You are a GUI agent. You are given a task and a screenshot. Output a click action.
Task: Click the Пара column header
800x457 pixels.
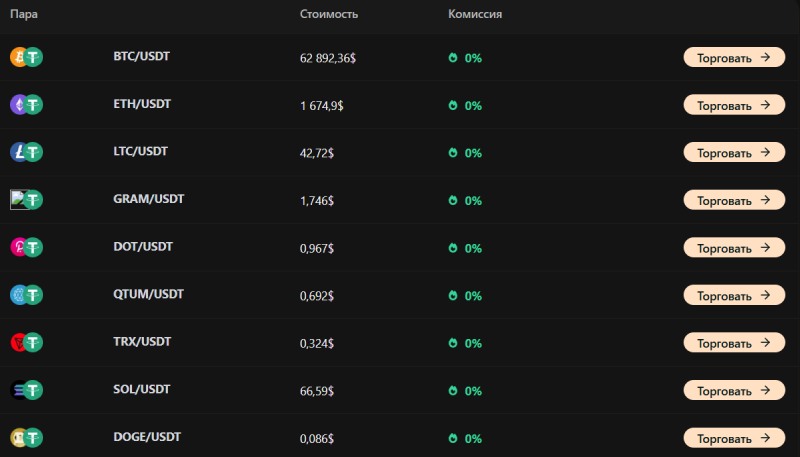[x=23, y=14]
